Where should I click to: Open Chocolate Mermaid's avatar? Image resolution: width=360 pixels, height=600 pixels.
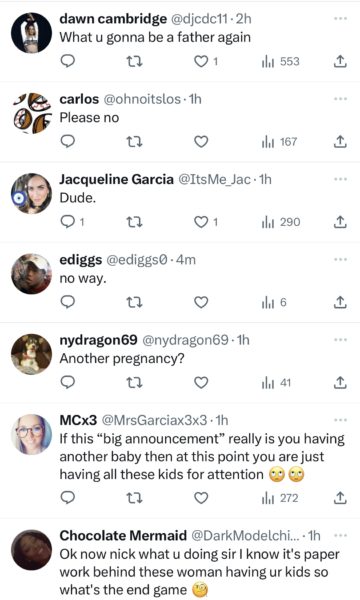coord(31,549)
